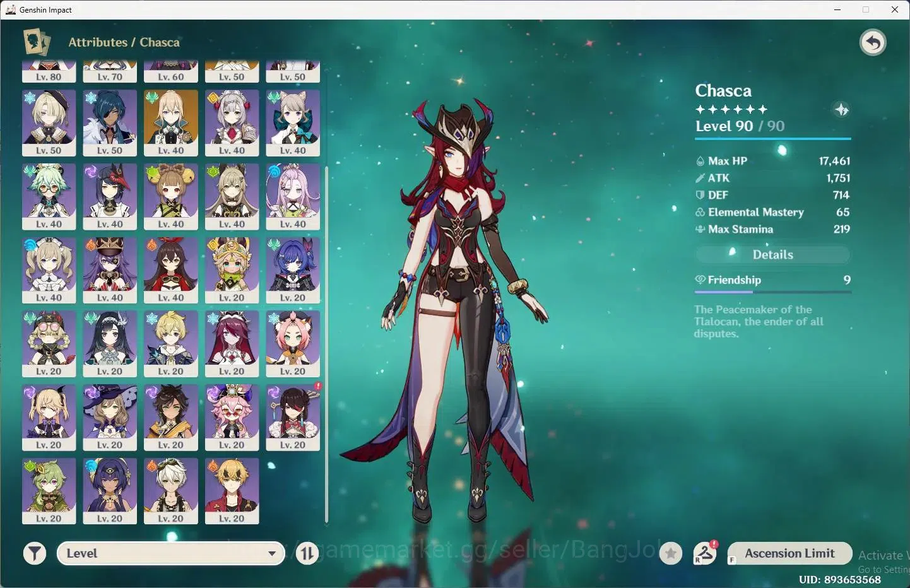Click the Ascension Limit button
Viewport: 910px width, 588px height.
pyautogui.click(x=789, y=553)
